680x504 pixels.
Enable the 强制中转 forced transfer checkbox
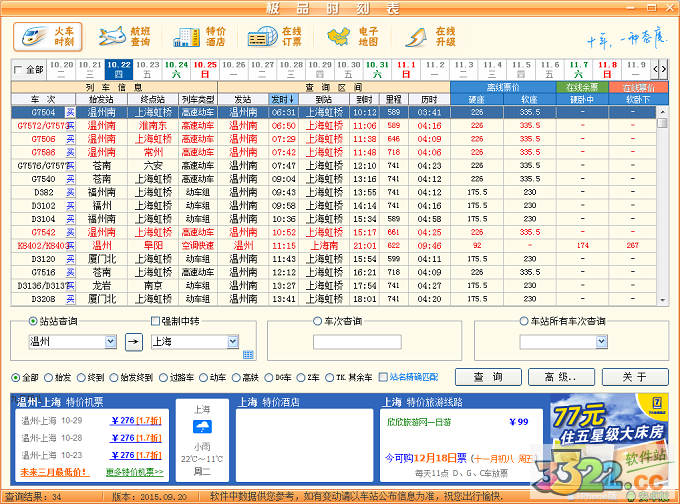(x=155, y=321)
